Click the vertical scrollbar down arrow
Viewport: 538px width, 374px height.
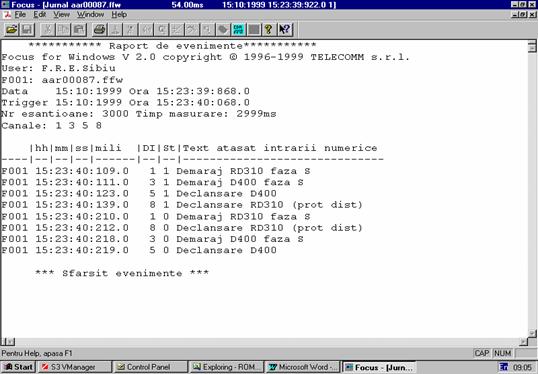click(532, 333)
